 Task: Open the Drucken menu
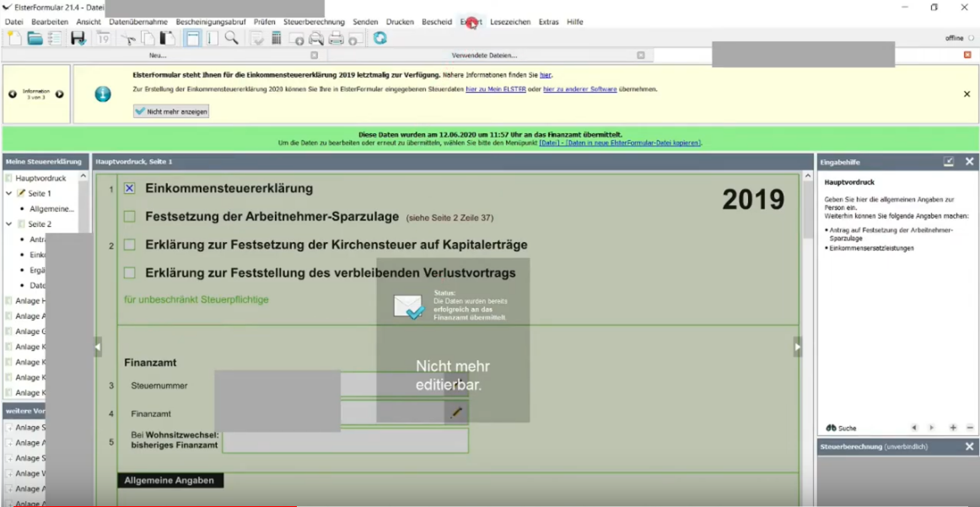point(400,22)
